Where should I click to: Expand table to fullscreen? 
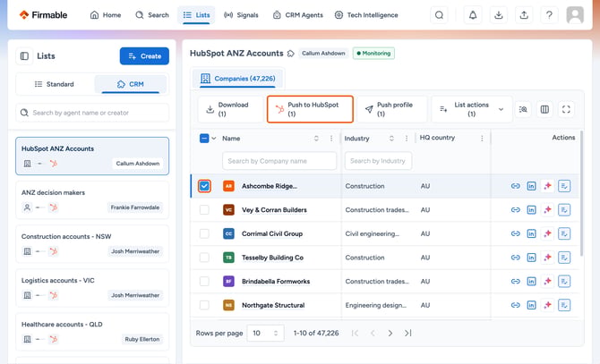tap(566, 110)
